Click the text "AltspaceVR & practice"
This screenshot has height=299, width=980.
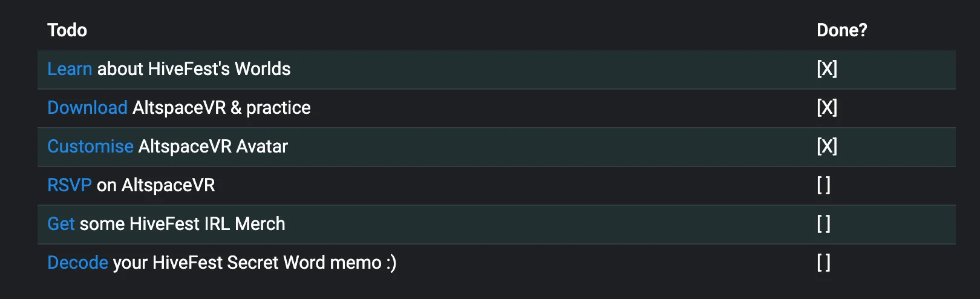[221, 108]
